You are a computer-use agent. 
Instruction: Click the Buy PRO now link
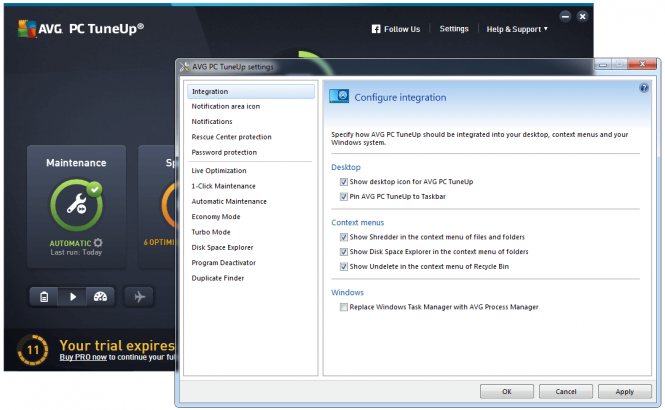point(83,357)
